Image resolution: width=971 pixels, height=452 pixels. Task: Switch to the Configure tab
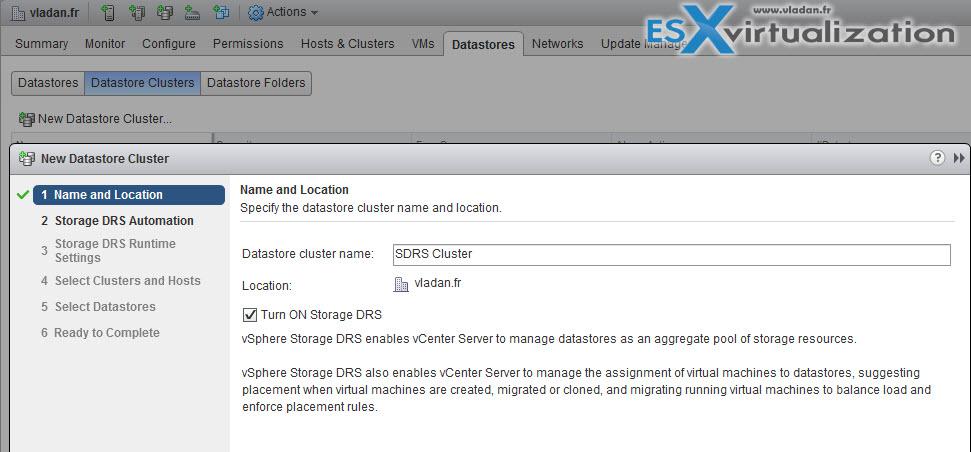point(169,44)
